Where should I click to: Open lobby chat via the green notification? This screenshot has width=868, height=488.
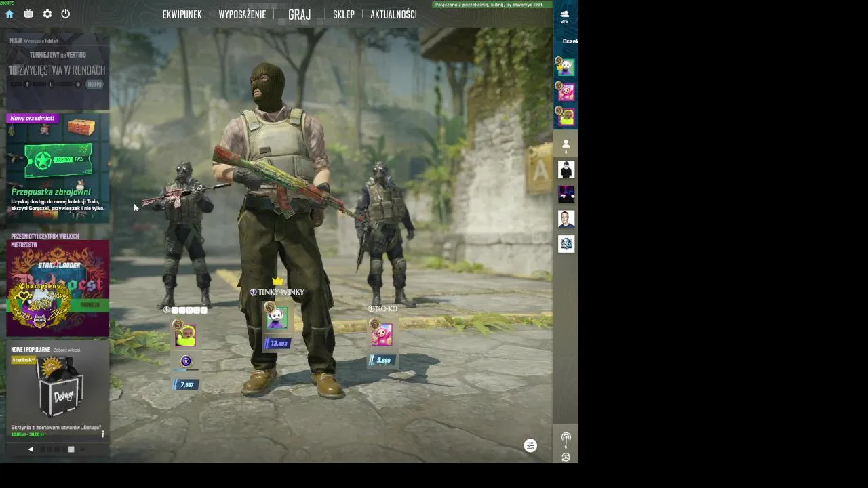tap(492, 5)
